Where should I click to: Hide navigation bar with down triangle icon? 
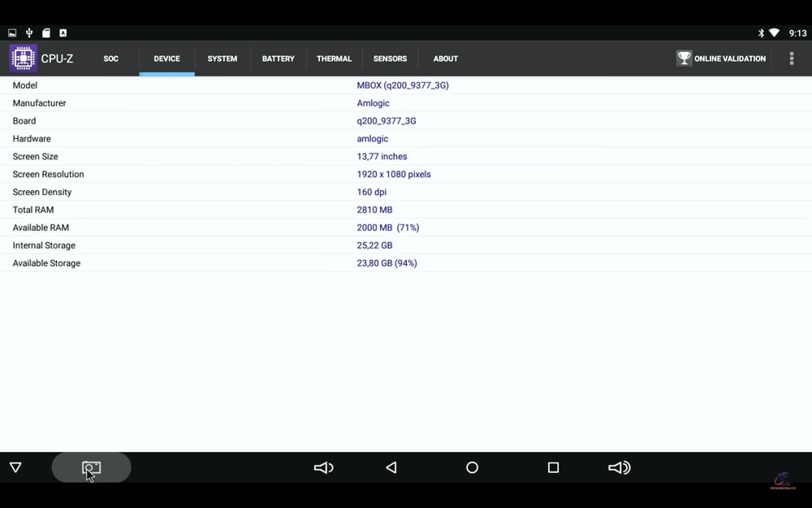pos(15,467)
